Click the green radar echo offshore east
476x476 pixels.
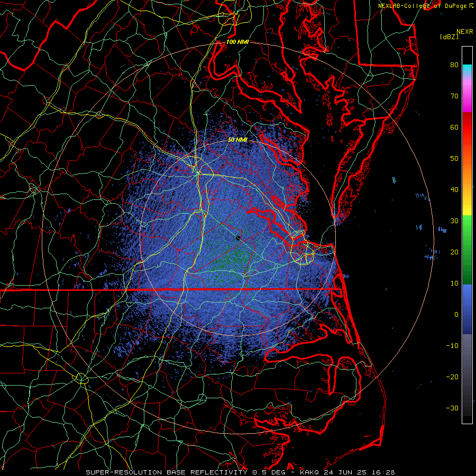(x=394, y=180)
